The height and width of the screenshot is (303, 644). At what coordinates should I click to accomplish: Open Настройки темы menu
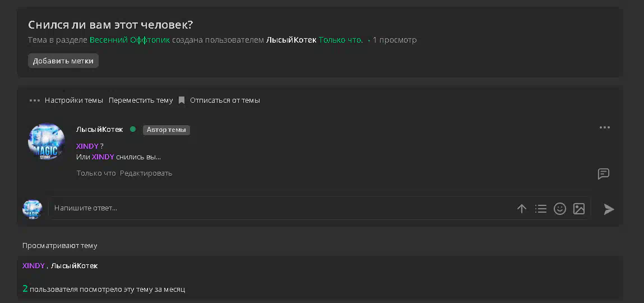[74, 100]
